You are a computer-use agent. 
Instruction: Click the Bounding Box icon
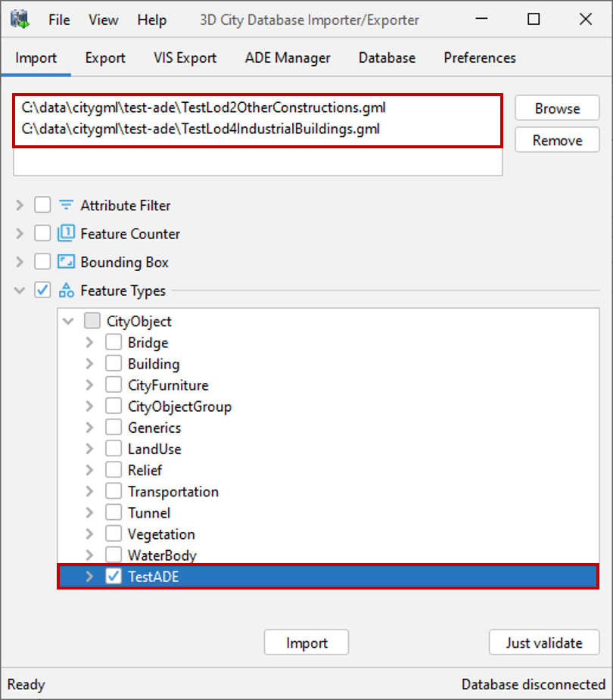66,262
